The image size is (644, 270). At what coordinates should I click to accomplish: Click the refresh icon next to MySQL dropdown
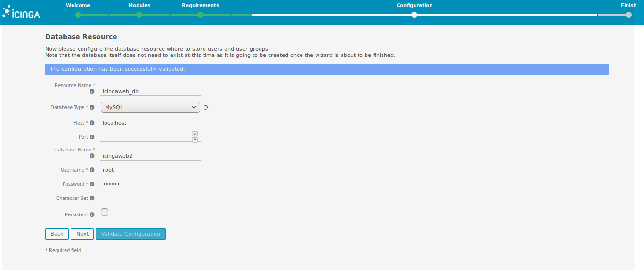pyautogui.click(x=206, y=107)
